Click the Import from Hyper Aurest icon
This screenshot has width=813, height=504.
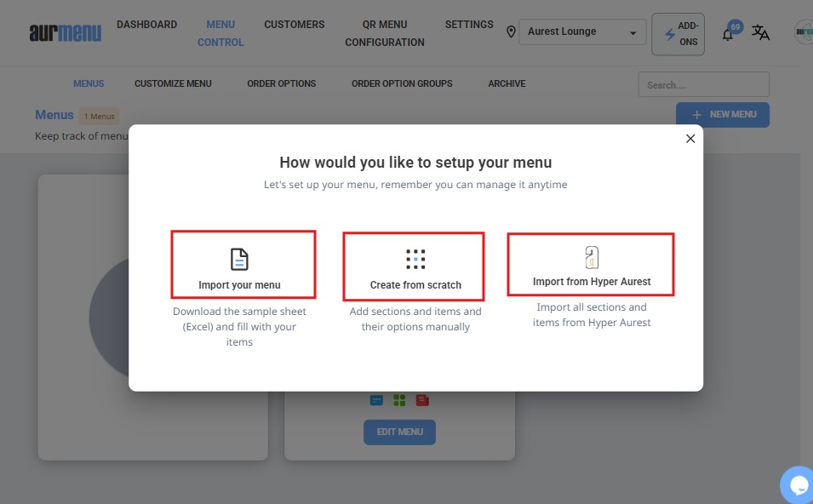pos(592,257)
